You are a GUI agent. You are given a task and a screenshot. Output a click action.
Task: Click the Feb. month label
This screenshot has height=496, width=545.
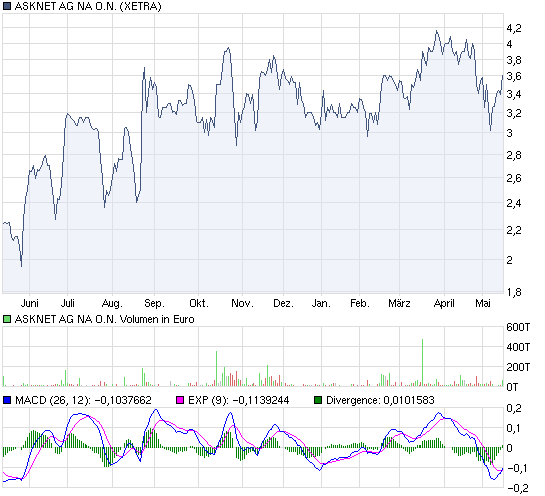359,303
